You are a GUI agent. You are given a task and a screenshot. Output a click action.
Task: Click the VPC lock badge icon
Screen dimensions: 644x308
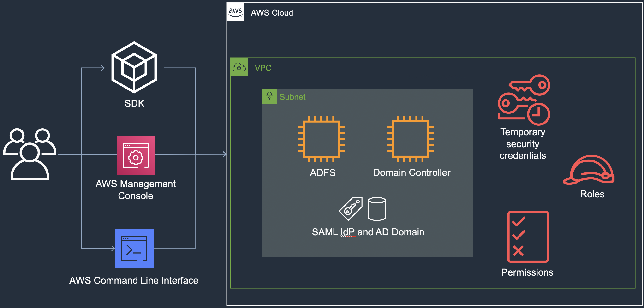point(239,67)
